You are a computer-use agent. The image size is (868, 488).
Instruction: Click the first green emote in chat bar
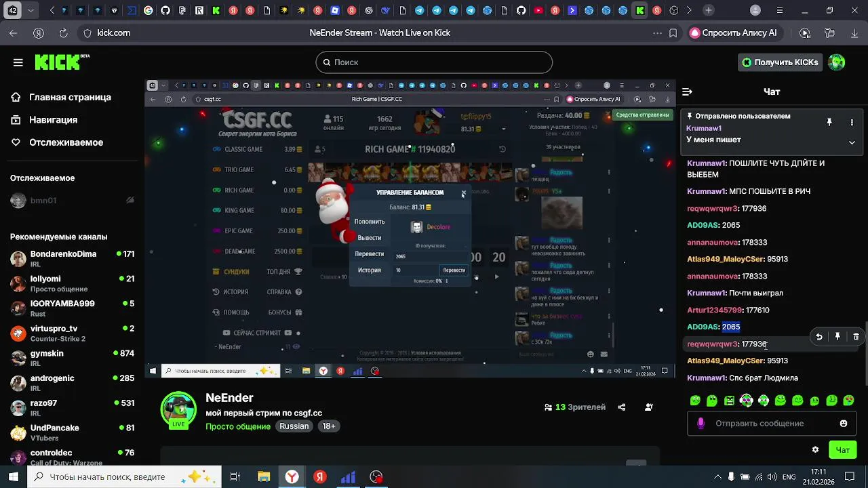(695, 401)
